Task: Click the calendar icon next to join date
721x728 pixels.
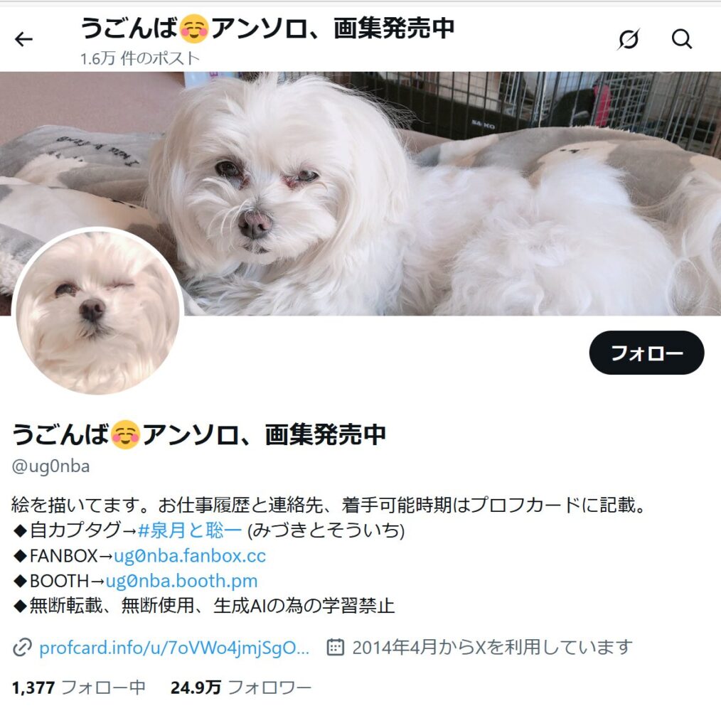Action: (x=335, y=647)
